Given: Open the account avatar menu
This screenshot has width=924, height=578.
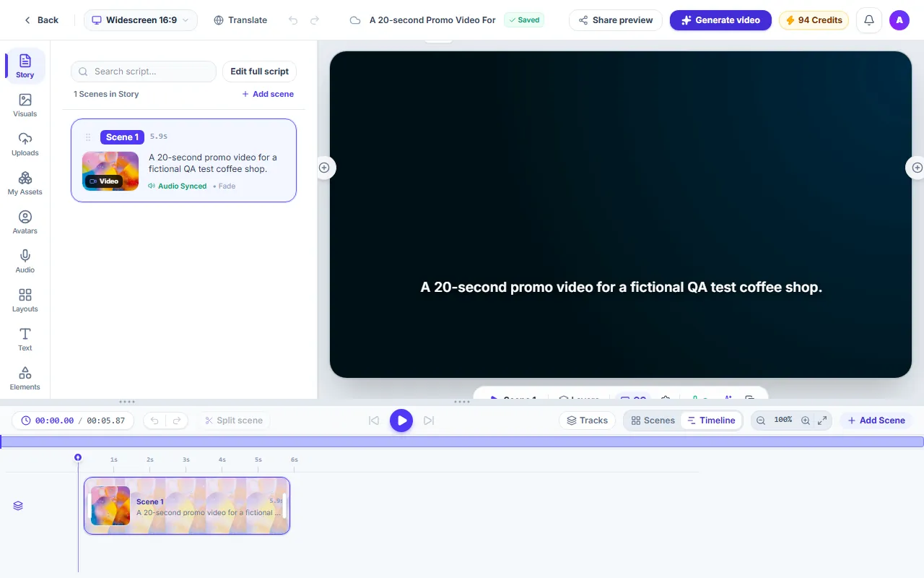Looking at the screenshot, I should [899, 20].
